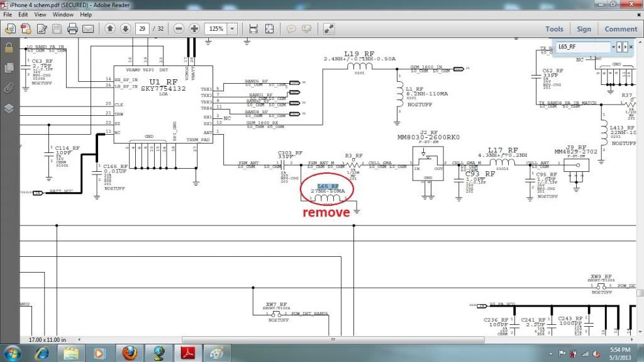Open the 125% zoom level dropdown
644x362 pixels.
tap(233, 29)
